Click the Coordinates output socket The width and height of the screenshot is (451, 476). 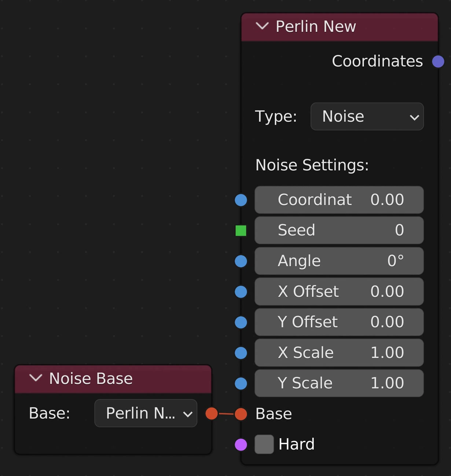click(x=438, y=62)
